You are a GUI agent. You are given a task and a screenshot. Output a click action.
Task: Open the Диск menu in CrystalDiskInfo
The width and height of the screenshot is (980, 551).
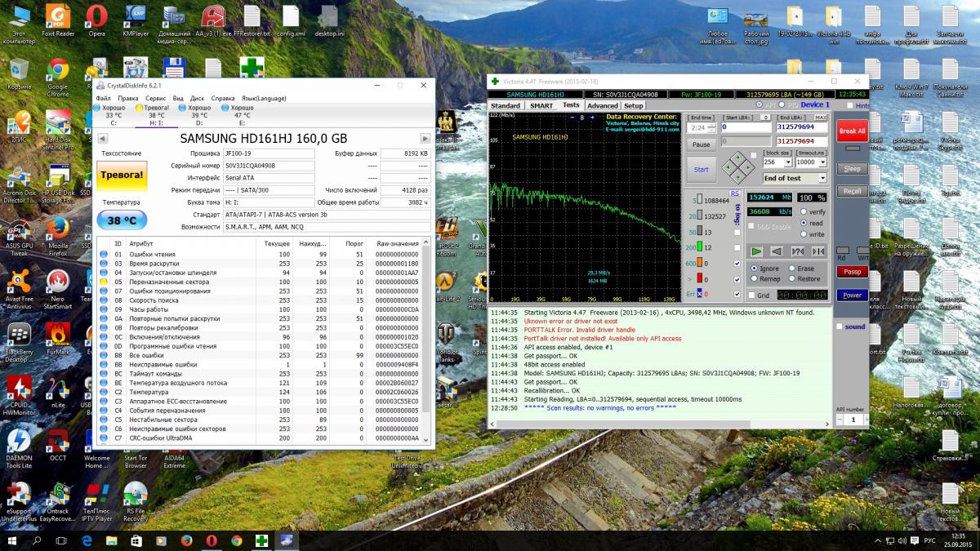tap(197, 98)
